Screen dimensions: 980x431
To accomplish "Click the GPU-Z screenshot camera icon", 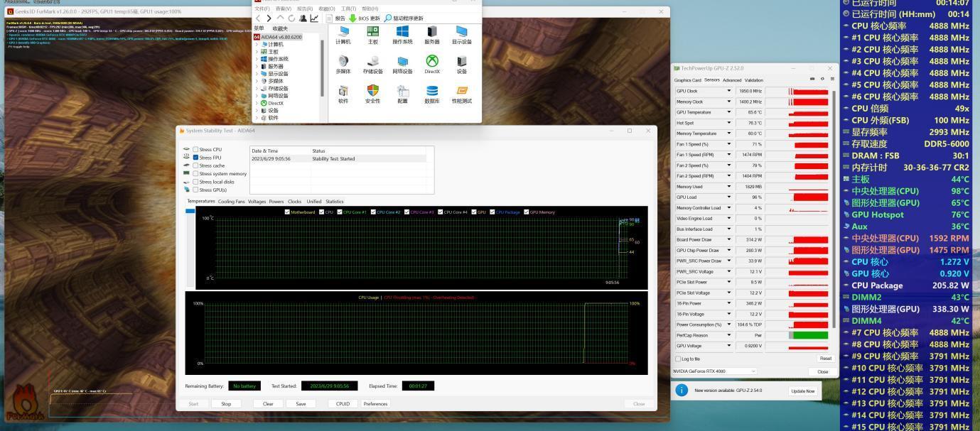I will (812, 79).
